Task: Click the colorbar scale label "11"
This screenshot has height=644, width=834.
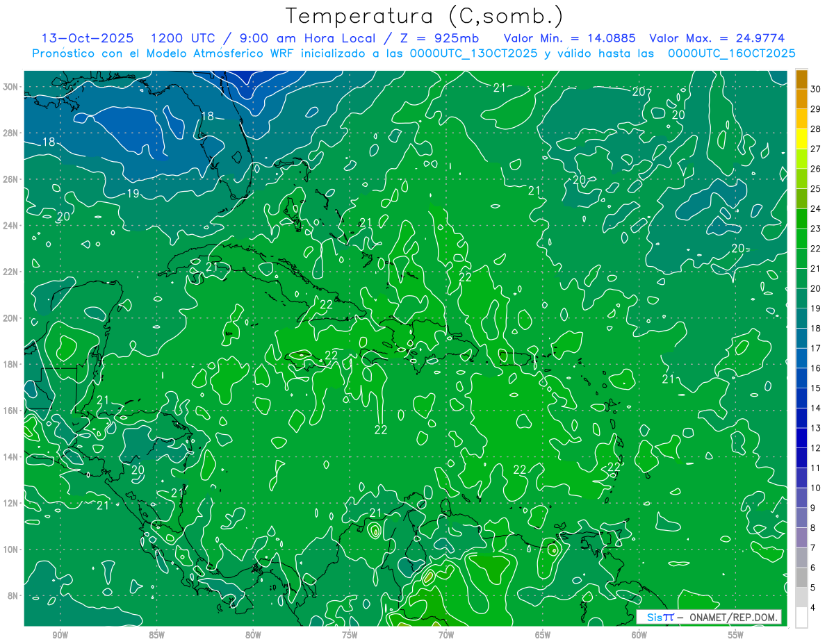Action: (x=815, y=468)
